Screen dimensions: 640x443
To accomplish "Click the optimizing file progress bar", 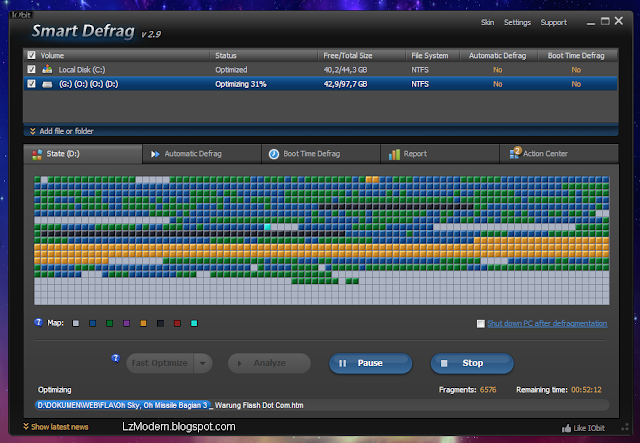I will coord(322,405).
